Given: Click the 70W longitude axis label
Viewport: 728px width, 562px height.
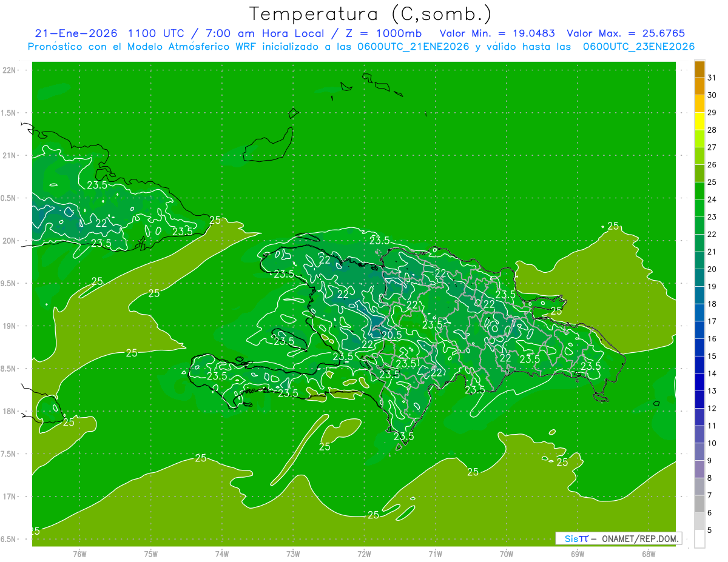Looking at the screenshot, I should (x=506, y=554).
